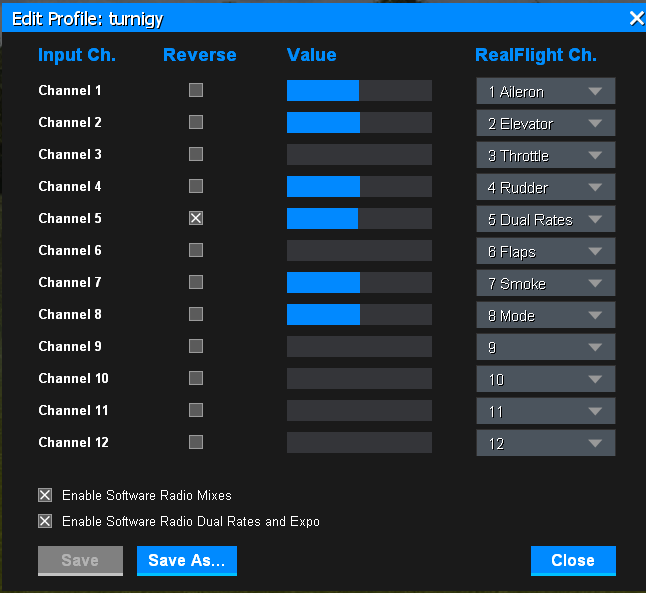This screenshot has width=646, height=593.
Task: Toggle Reverse checkbox for Channel 2
Action: click(196, 122)
